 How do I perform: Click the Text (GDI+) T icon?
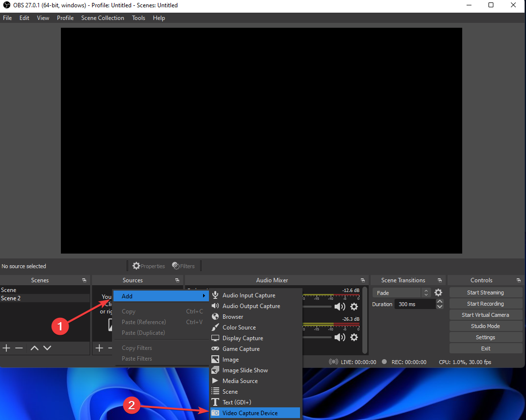pyautogui.click(x=215, y=402)
